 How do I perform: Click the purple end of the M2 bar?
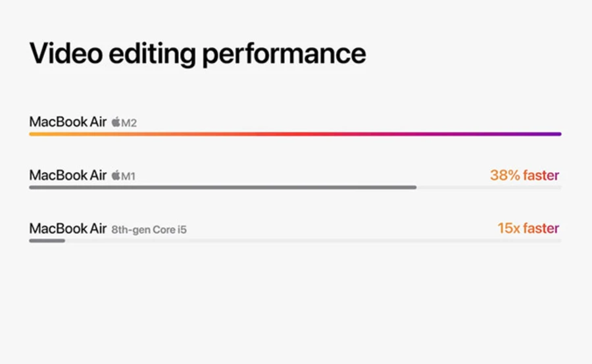coord(544,134)
